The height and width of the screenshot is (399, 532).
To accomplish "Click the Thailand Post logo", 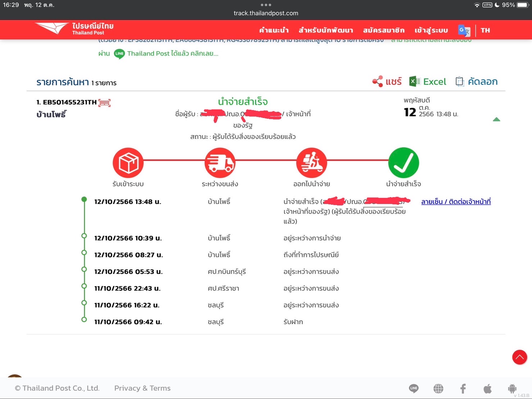I will coord(74,28).
